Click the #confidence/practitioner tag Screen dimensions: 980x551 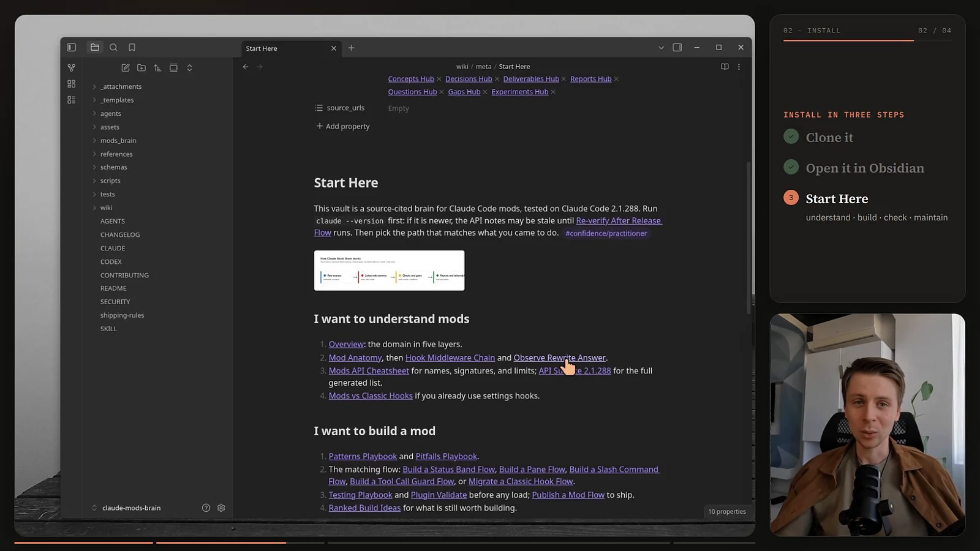(606, 233)
